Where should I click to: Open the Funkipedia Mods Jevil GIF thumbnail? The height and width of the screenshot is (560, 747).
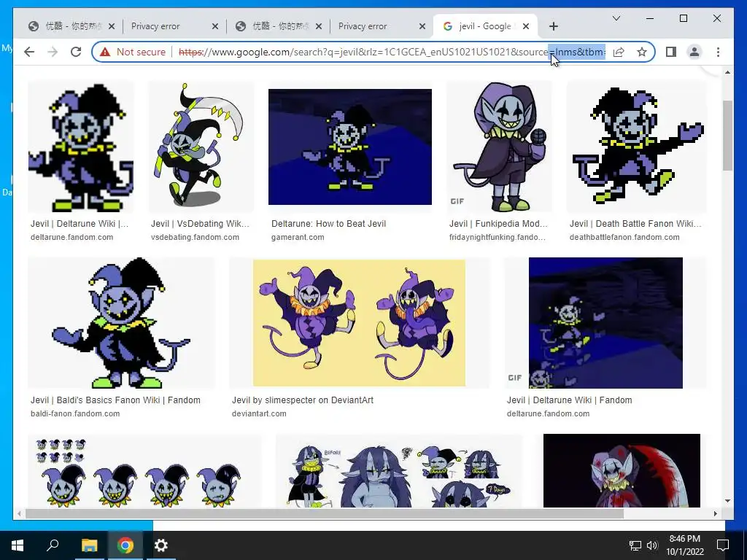[499, 147]
